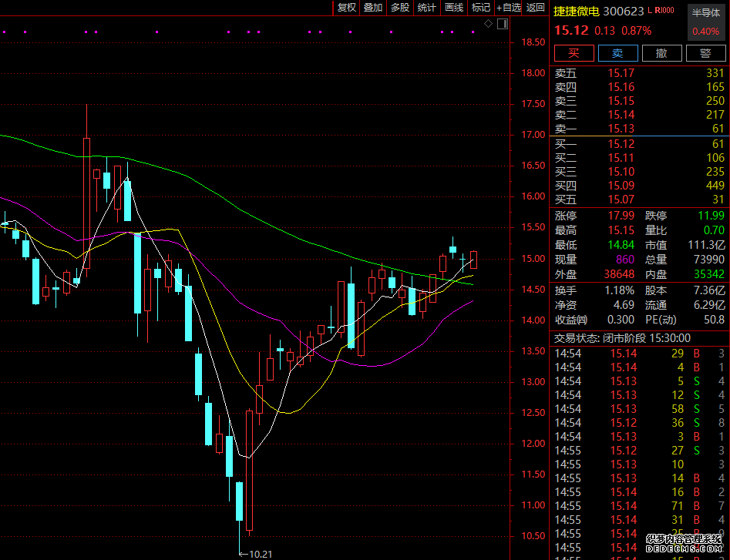
Task: Click the 捷捷微电 stock name
Action: [576, 12]
